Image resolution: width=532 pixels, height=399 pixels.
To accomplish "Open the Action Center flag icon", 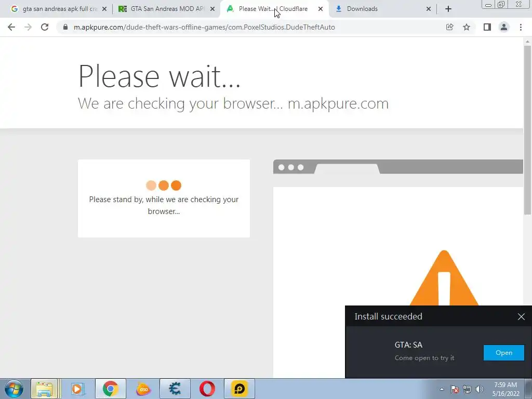I will [454, 389].
